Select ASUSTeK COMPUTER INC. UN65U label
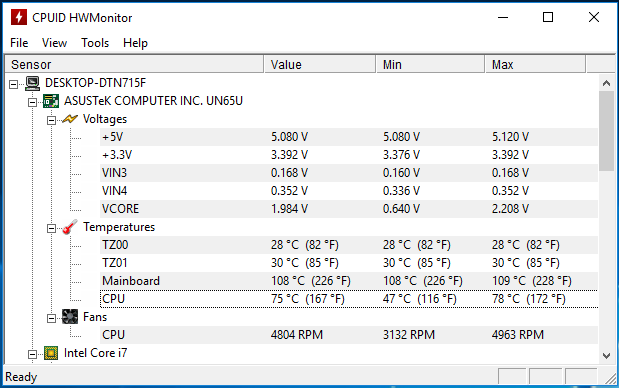Screen dimensions: 619x388 click(153, 101)
